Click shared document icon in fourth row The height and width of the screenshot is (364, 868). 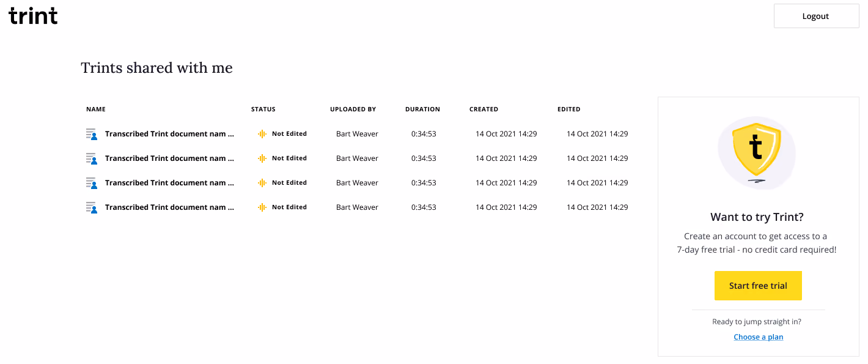coord(92,207)
